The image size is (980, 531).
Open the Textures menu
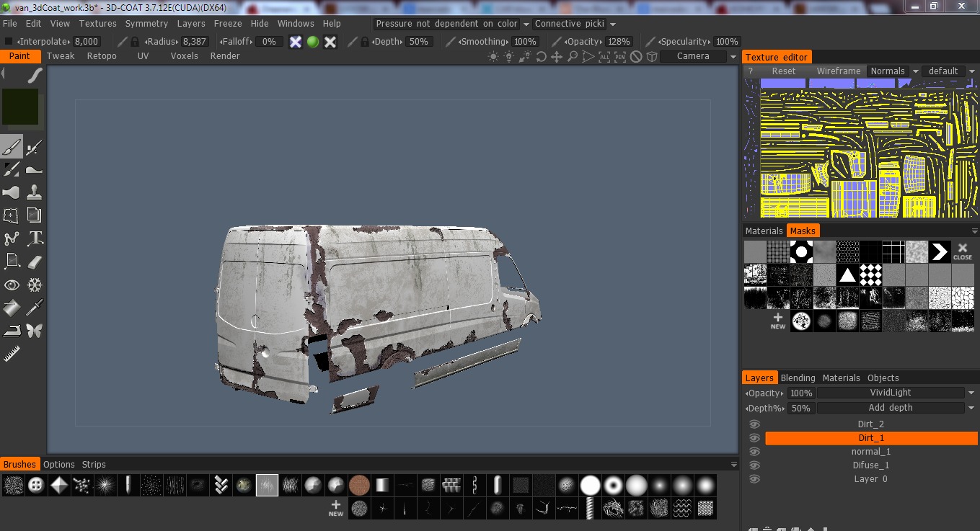click(97, 24)
